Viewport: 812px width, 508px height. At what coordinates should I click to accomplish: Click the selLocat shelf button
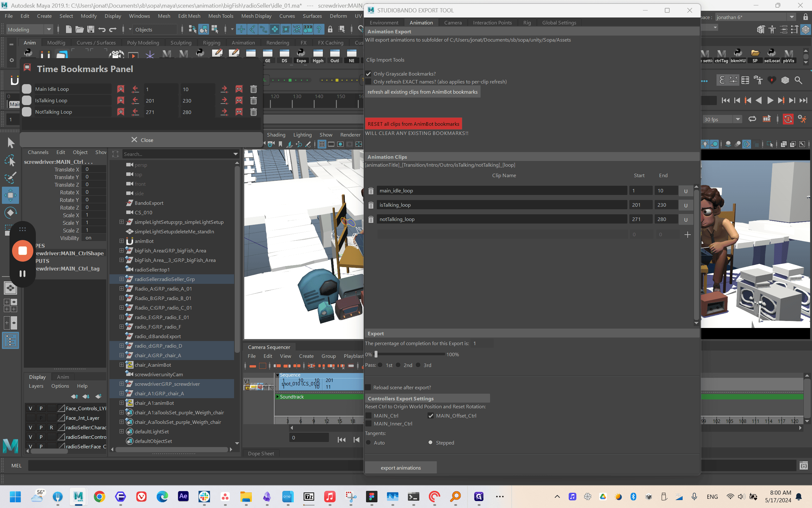pyautogui.click(x=771, y=56)
